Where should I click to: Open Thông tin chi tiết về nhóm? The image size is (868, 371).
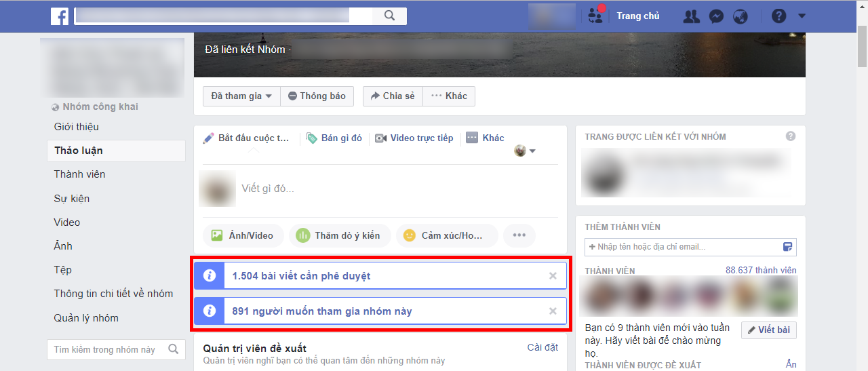pyautogui.click(x=113, y=294)
